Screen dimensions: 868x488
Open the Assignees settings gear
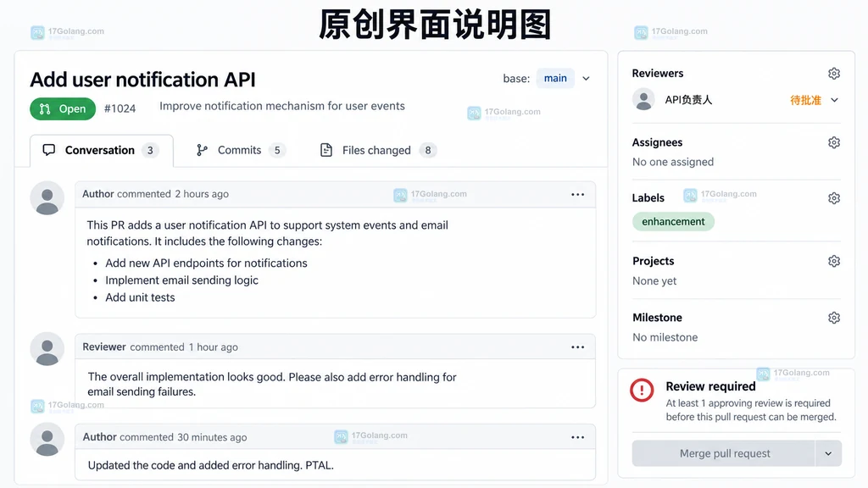tap(834, 142)
